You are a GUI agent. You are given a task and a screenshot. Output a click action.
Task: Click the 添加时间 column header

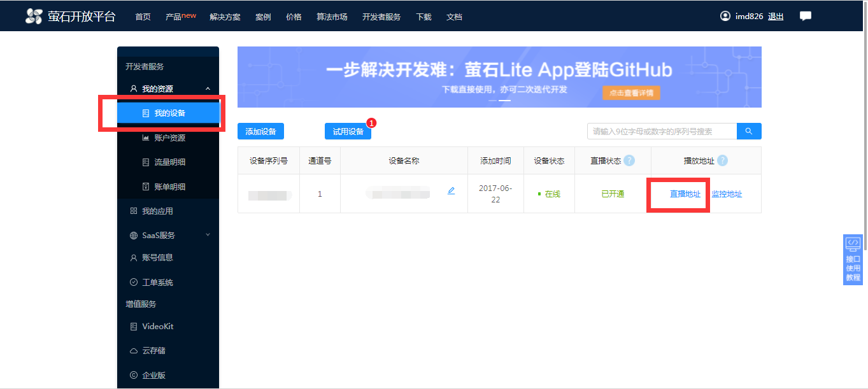(495, 161)
